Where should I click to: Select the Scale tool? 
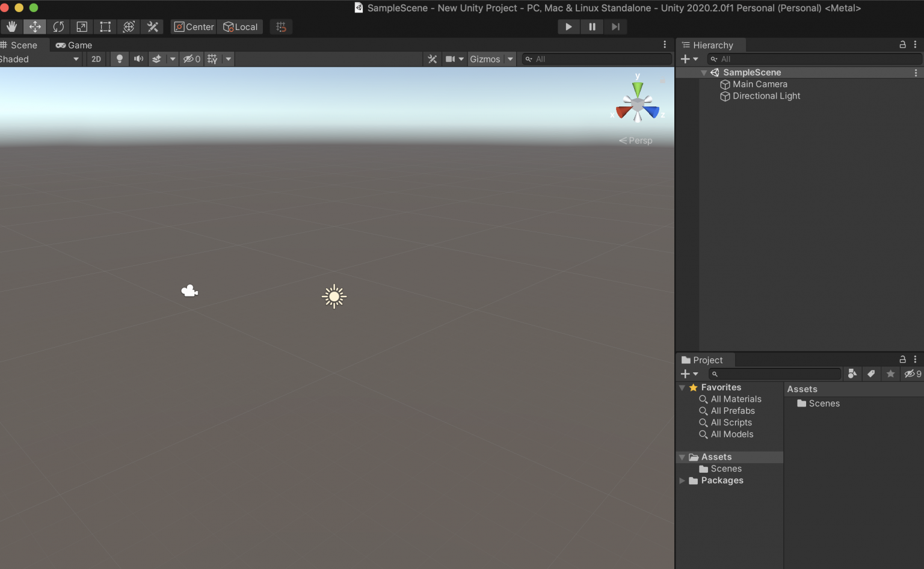[x=81, y=26]
